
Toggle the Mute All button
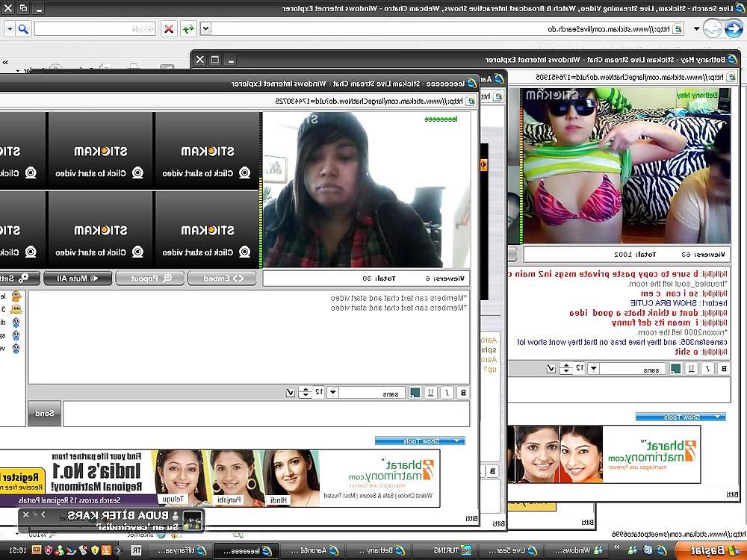click(x=78, y=279)
